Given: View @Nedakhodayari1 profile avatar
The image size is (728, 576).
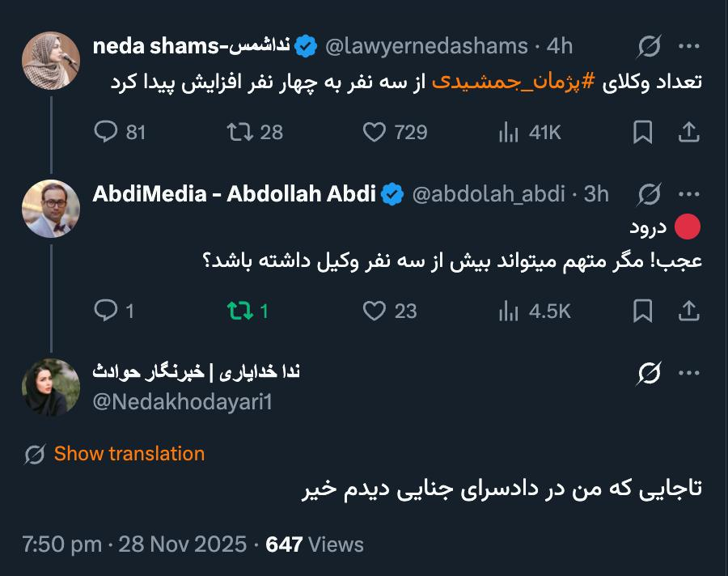Looking at the screenshot, I should coord(50,387).
